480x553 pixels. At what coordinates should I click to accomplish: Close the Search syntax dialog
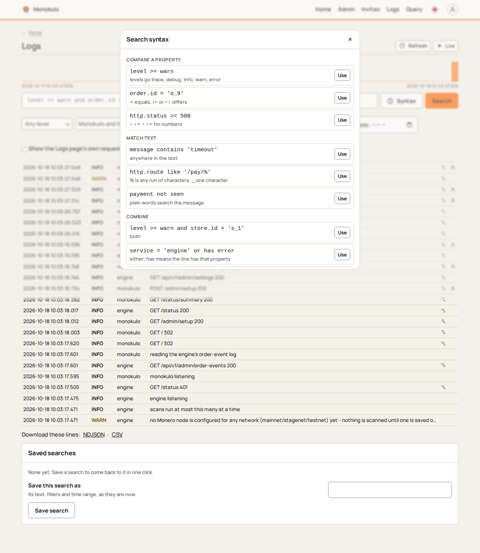click(350, 39)
